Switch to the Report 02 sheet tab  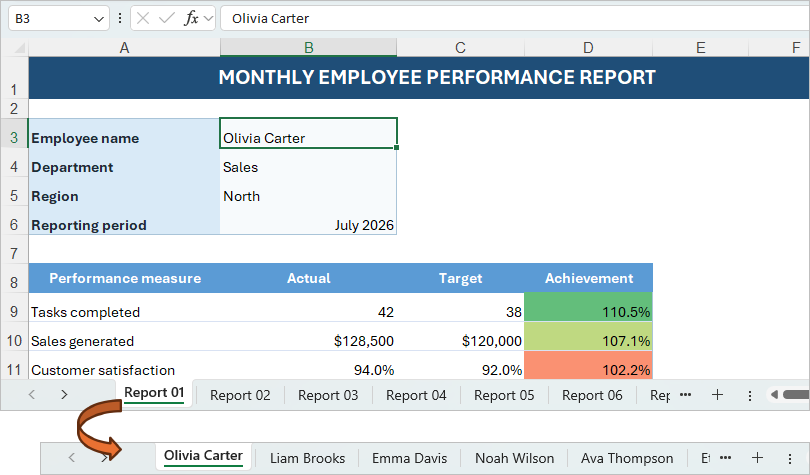[240, 395]
